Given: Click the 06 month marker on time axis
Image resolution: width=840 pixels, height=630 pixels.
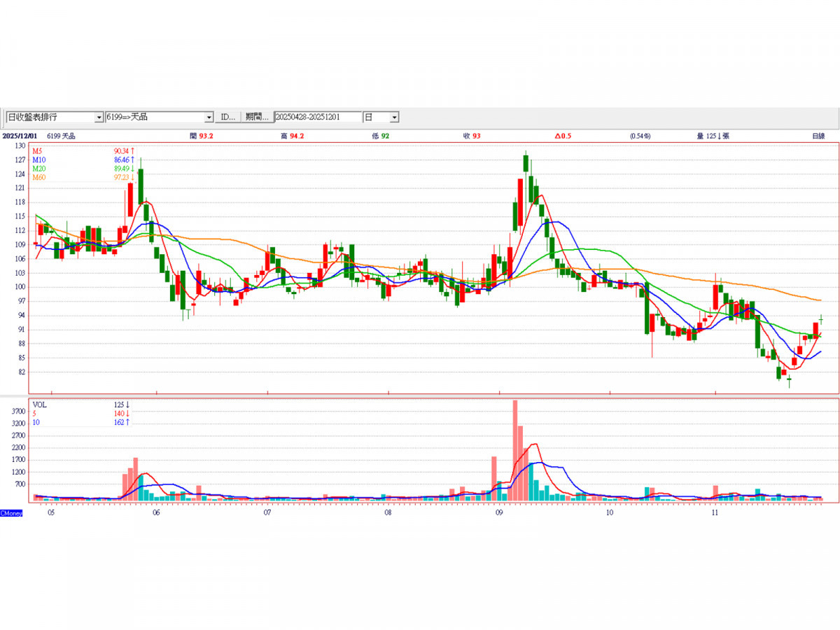Looking at the screenshot, I should click(156, 513).
